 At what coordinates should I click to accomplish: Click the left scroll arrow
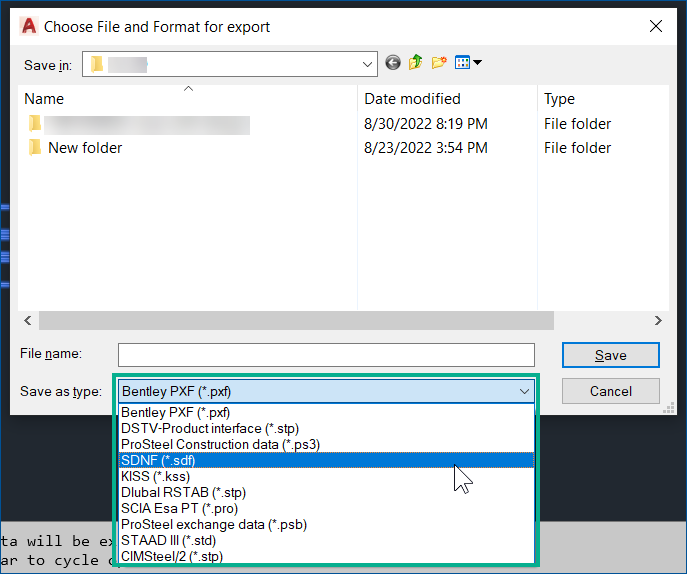click(28, 320)
